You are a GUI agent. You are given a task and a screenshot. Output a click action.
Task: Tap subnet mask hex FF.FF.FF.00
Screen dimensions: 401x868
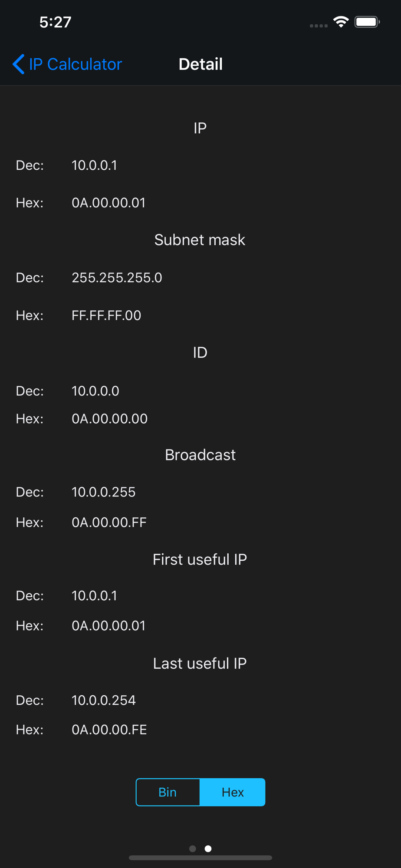(106, 316)
